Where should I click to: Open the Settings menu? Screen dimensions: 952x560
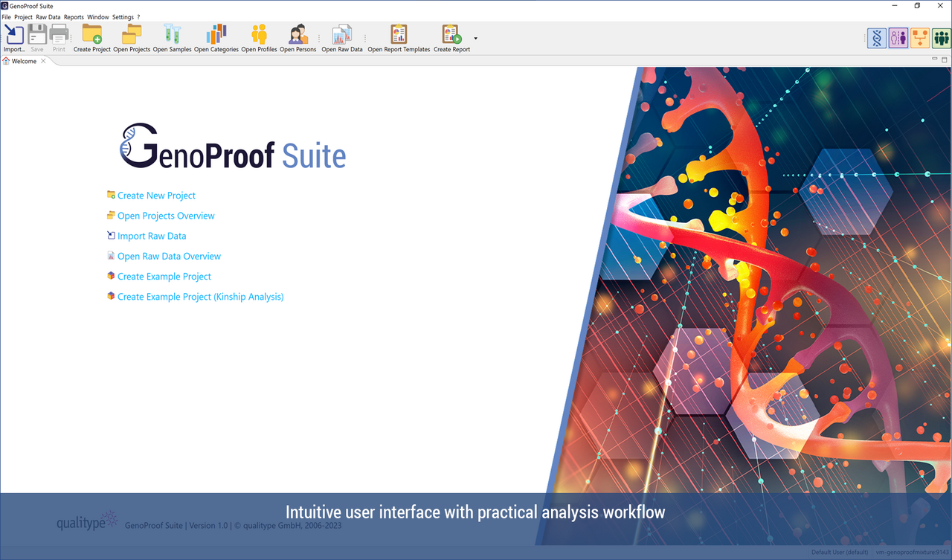[123, 16]
